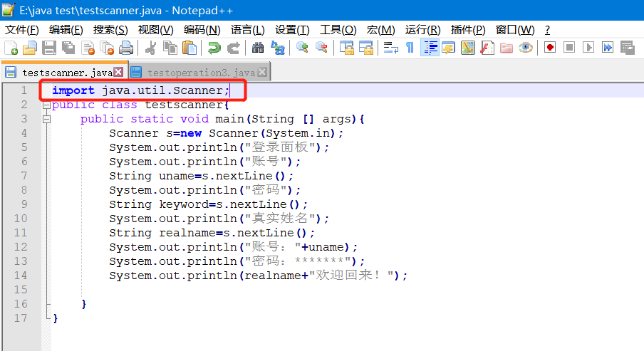Image resolution: width=644 pixels, height=351 pixels.
Task: Print the current document
Action: (126, 48)
